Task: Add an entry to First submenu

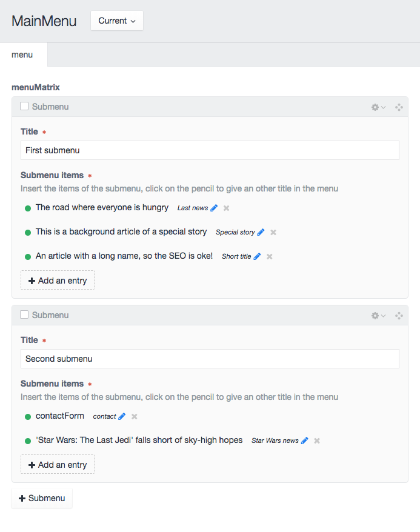Action: [58, 281]
